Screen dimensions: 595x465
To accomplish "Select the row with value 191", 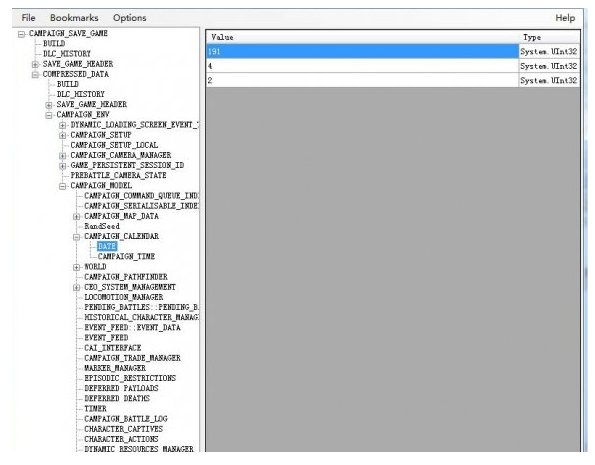I will [393, 51].
